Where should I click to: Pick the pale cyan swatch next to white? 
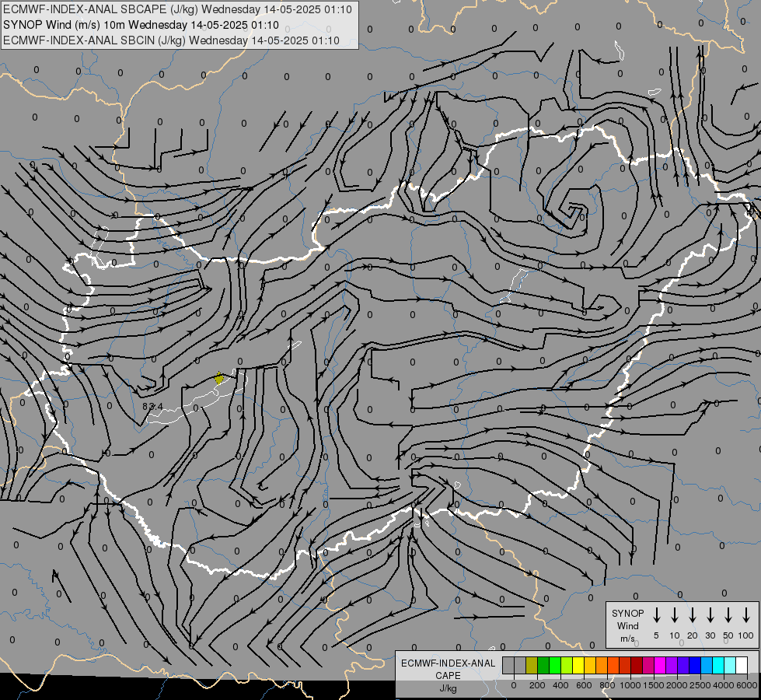[x=730, y=665]
